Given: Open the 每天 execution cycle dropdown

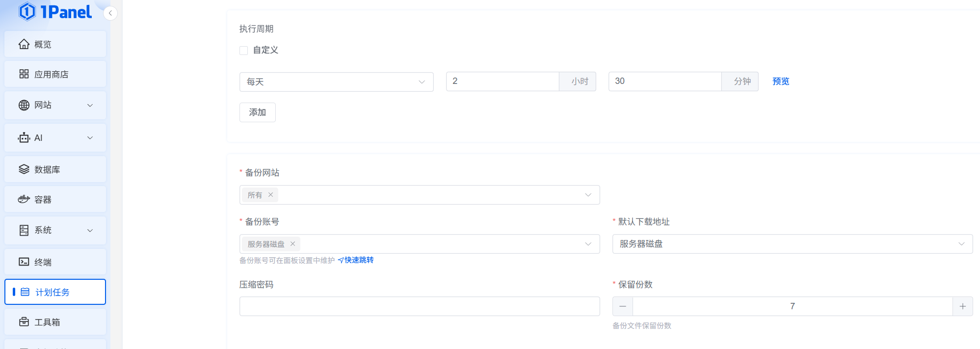Looking at the screenshot, I should pyautogui.click(x=336, y=82).
